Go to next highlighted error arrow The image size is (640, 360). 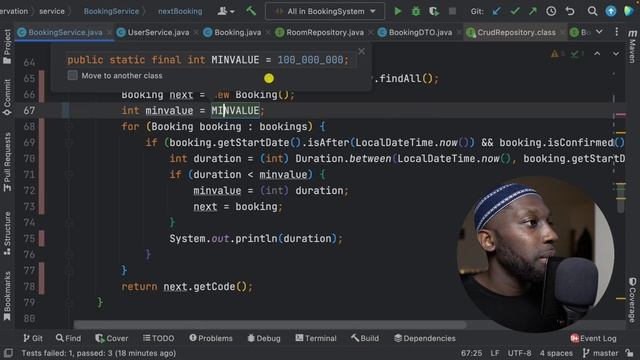click(616, 53)
